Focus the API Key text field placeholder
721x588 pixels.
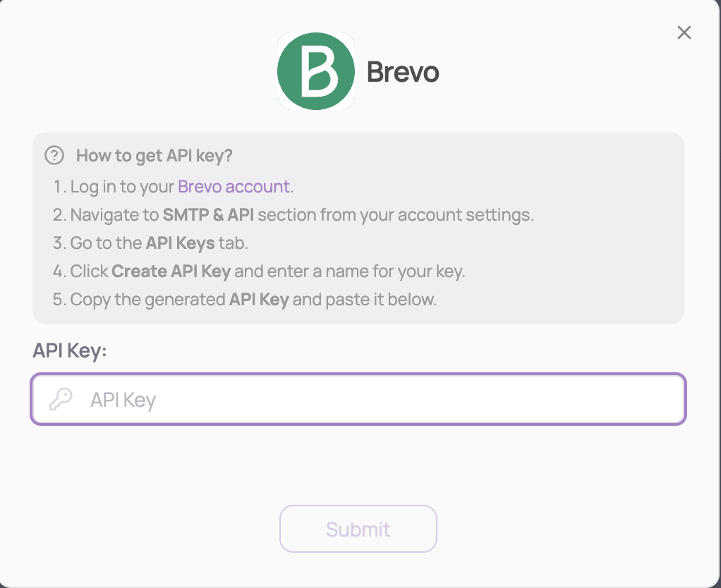[x=123, y=400]
